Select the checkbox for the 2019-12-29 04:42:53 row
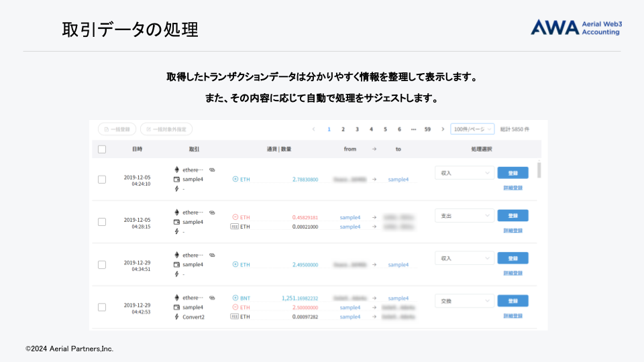The image size is (644, 362). tap(102, 307)
